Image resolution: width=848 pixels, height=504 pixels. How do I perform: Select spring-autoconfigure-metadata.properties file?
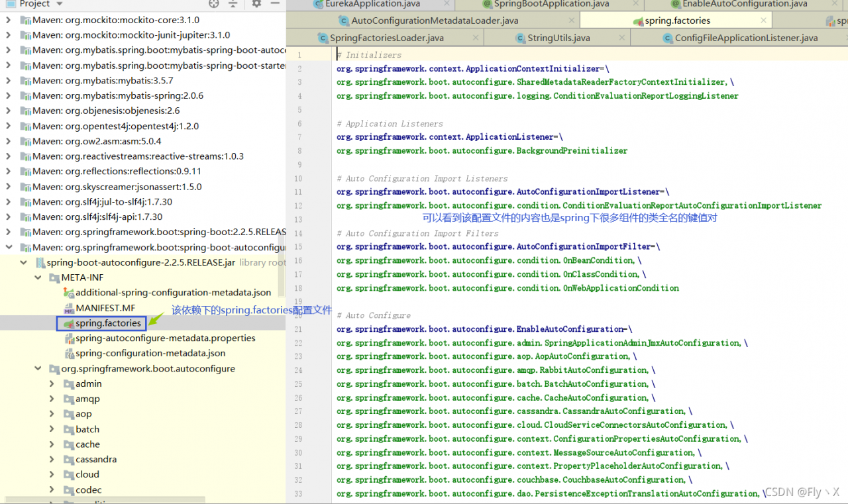[166, 338]
